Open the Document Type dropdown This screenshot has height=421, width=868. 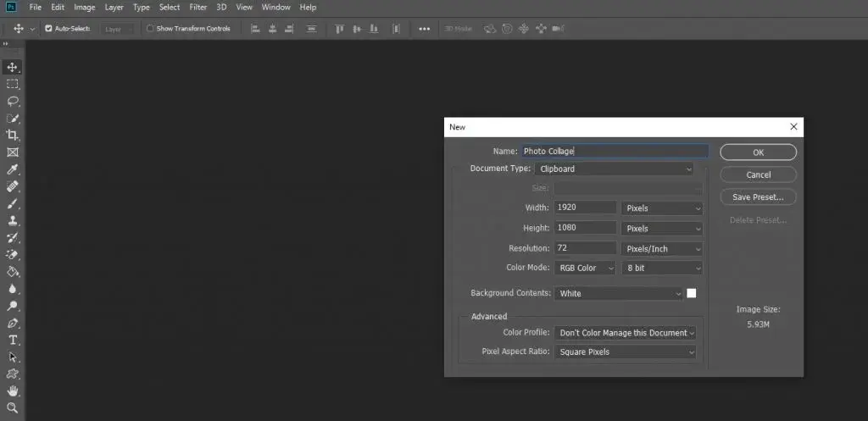click(x=615, y=169)
